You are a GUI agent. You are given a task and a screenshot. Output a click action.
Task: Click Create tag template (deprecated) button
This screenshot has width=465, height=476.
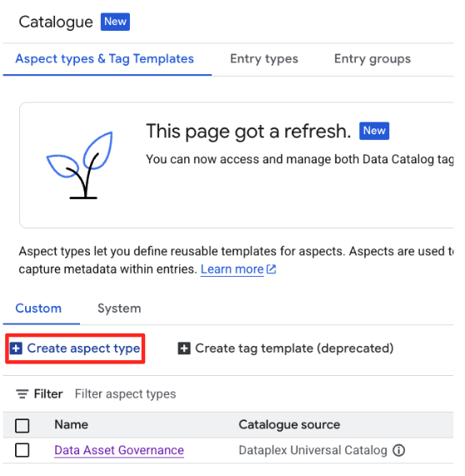tap(286, 348)
